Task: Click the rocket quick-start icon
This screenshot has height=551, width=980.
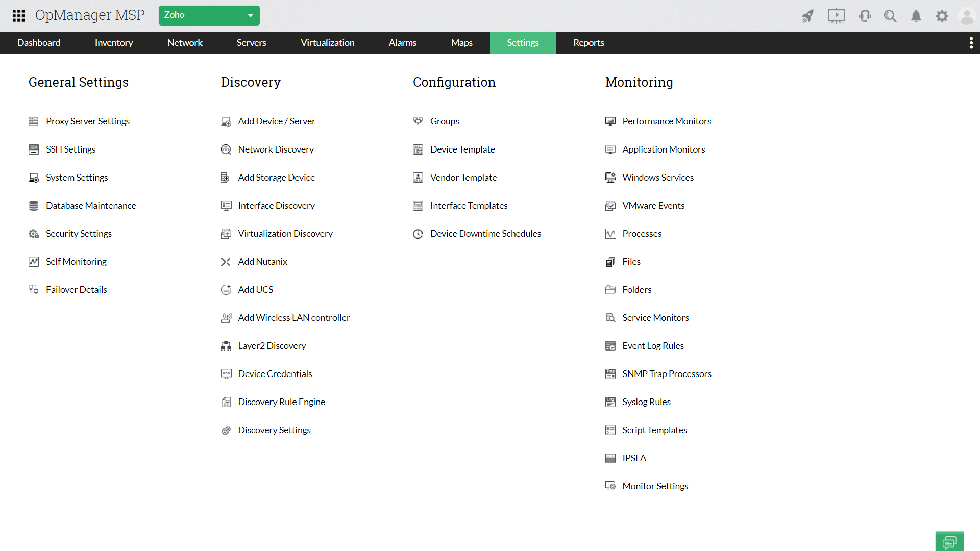Action: point(807,16)
